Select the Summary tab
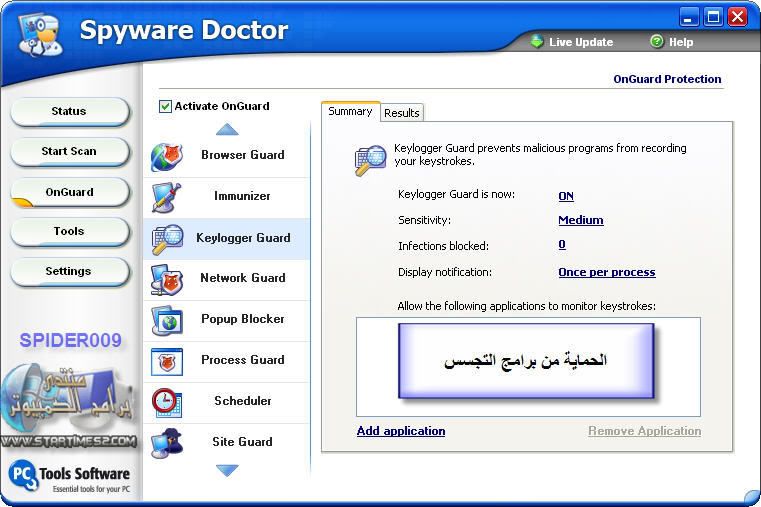 tap(350, 111)
